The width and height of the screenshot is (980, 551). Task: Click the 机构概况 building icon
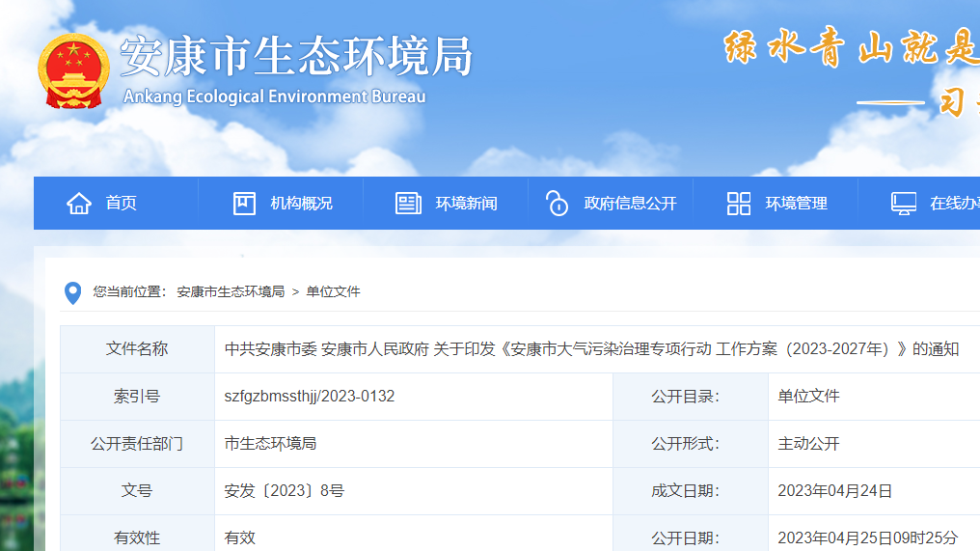[244, 204]
